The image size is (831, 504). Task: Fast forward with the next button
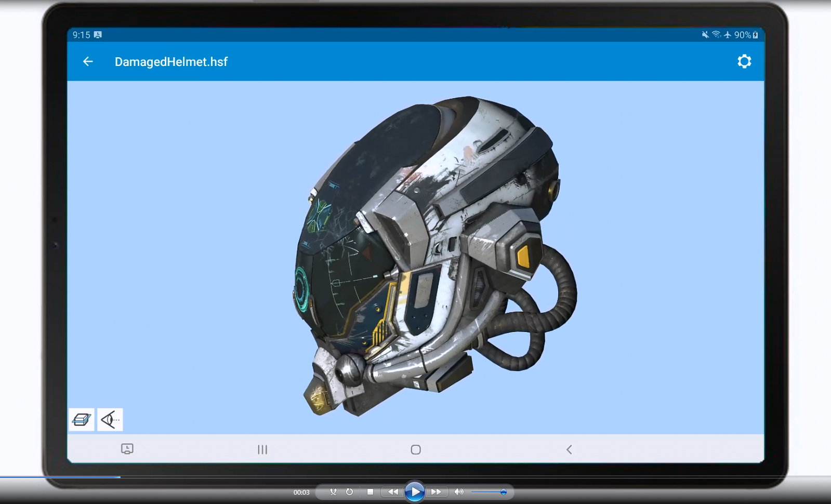coord(436,492)
